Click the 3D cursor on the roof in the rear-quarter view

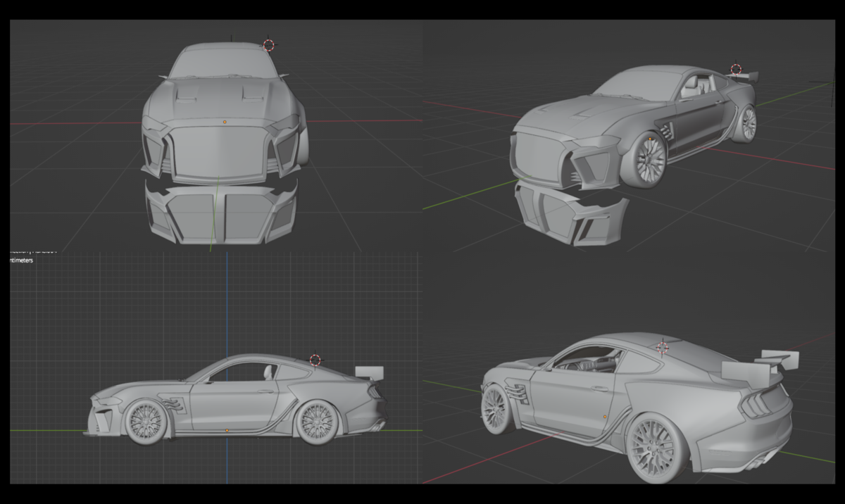(x=662, y=346)
